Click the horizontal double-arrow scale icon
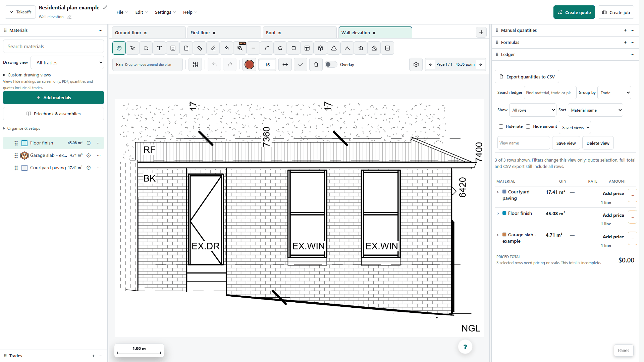This screenshot has height=362, width=644. [x=285, y=65]
